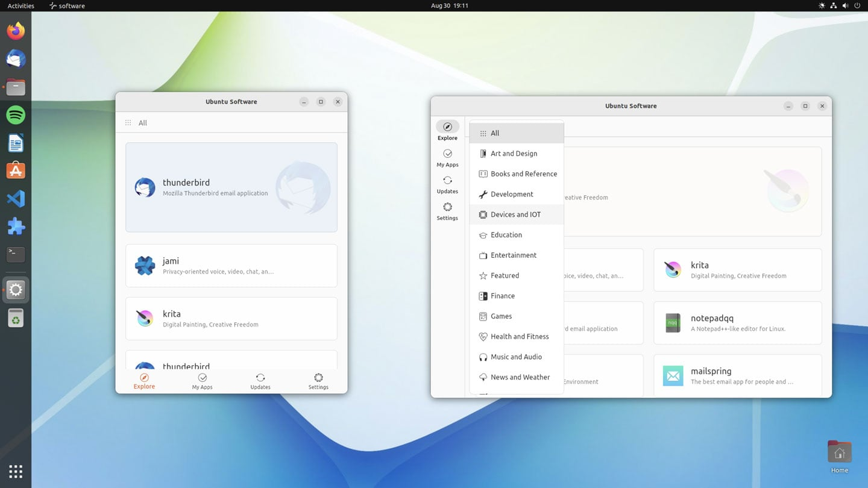Switch to Explore tab in bottom bar
Viewport: 868px width, 488px height.
pos(144,381)
